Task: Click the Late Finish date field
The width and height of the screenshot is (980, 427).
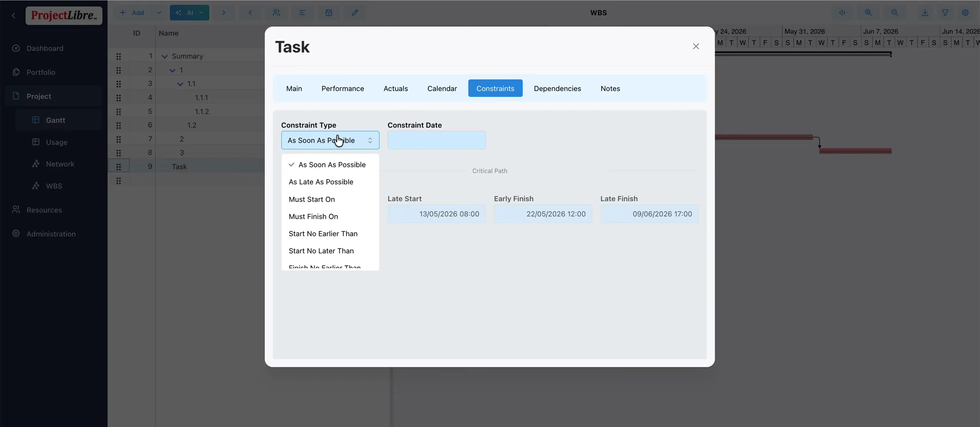Action: click(649, 214)
